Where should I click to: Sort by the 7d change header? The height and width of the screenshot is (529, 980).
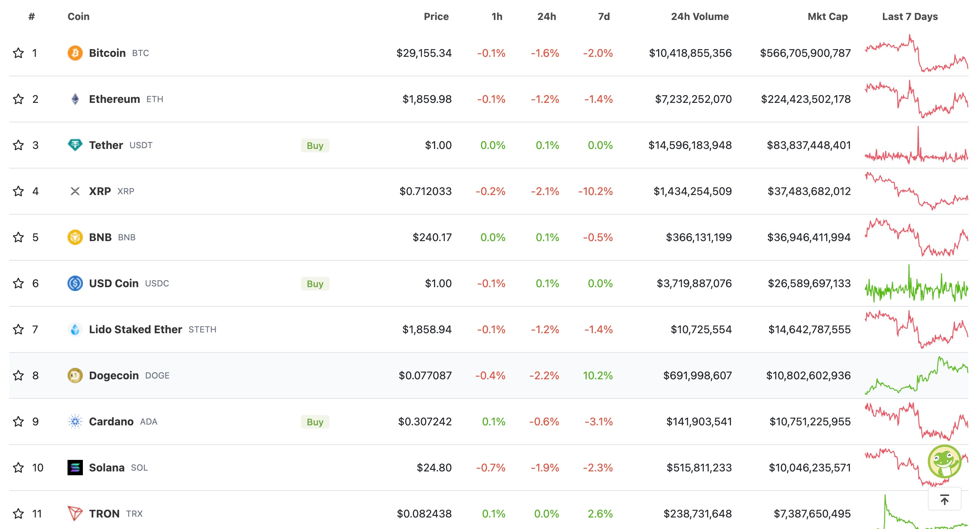(604, 17)
